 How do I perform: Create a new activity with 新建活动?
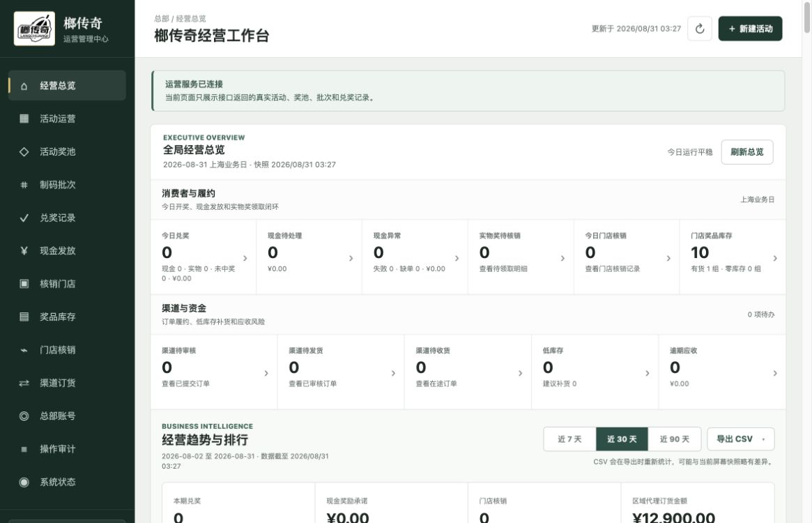click(750, 29)
